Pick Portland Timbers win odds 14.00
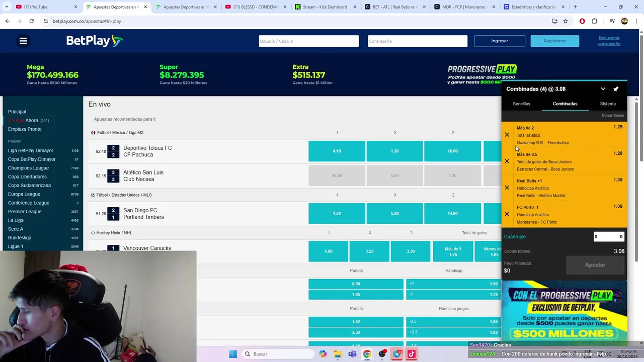 click(x=453, y=213)
